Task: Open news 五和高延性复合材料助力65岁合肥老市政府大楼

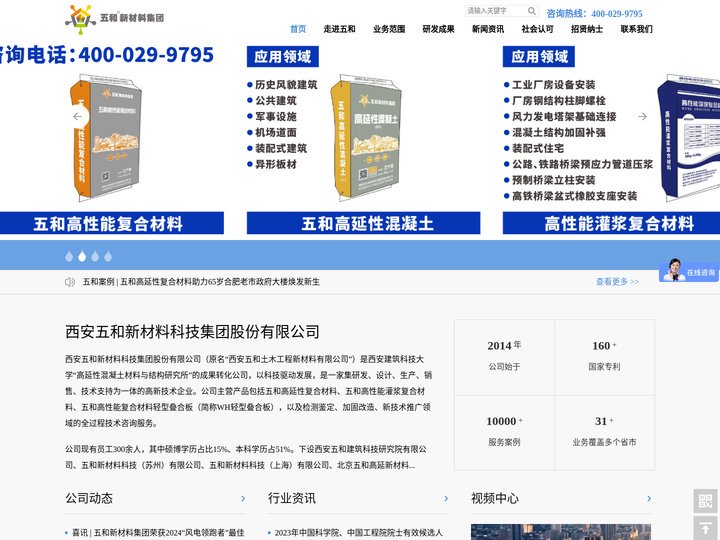Action: (x=201, y=282)
